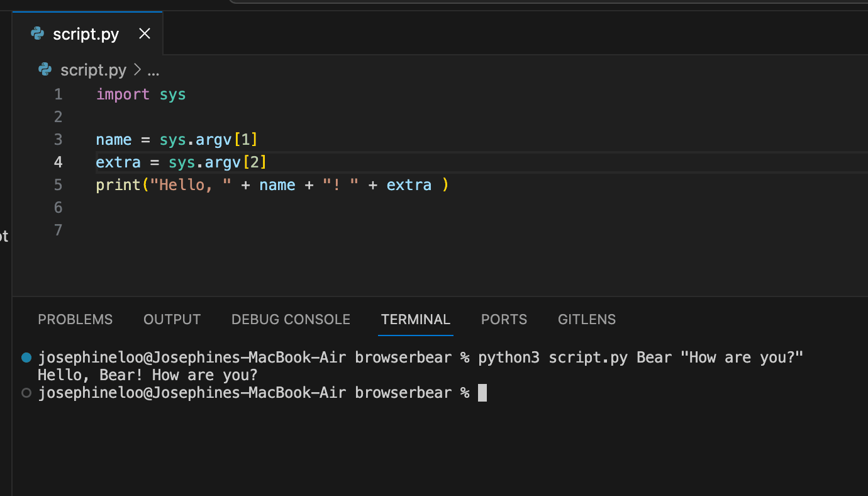
Task: Select the TERMINAL panel tab
Action: click(x=416, y=319)
